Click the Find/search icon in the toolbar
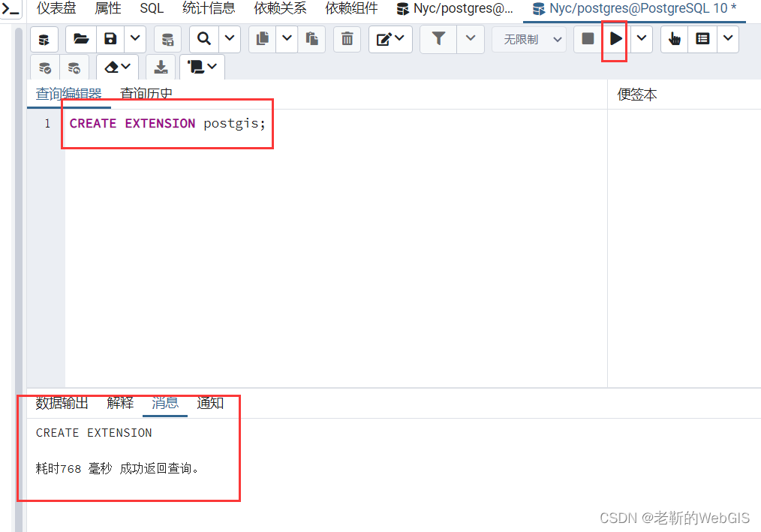 [203, 39]
